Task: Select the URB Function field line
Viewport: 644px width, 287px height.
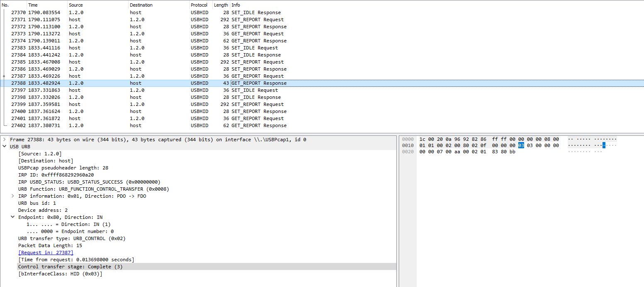Action: (93, 189)
